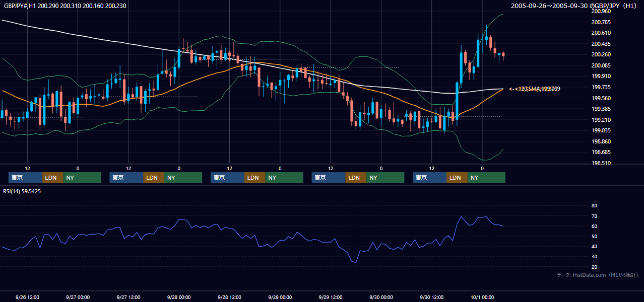The image size is (644, 302).
Task: Click the RSI scale value 50
Action: (x=594, y=236)
